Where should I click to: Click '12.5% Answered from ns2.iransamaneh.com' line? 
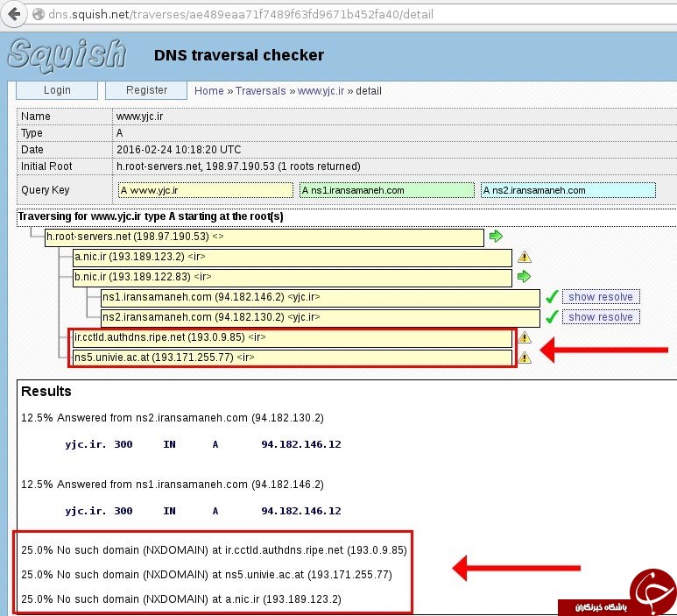(173, 418)
